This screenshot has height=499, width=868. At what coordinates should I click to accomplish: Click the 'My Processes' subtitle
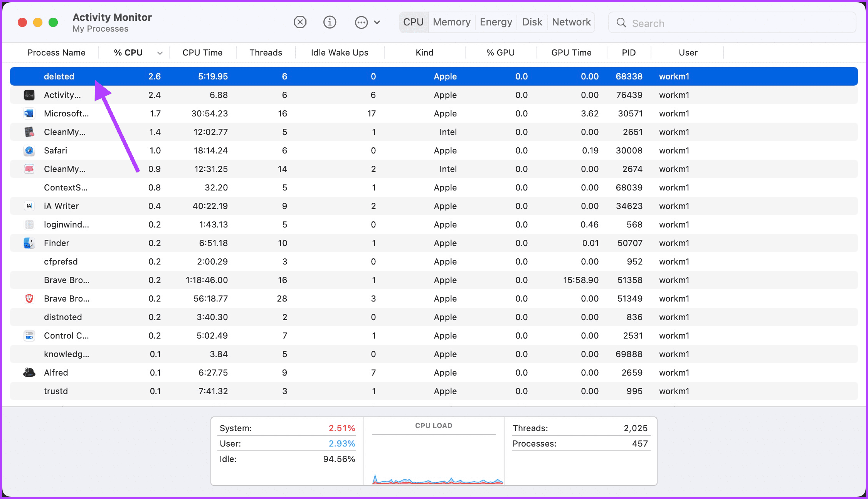click(100, 29)
